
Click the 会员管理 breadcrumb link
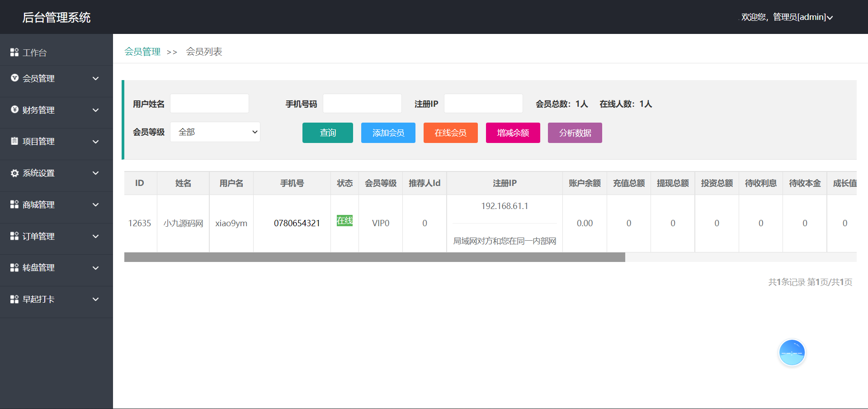click(143, 52)
